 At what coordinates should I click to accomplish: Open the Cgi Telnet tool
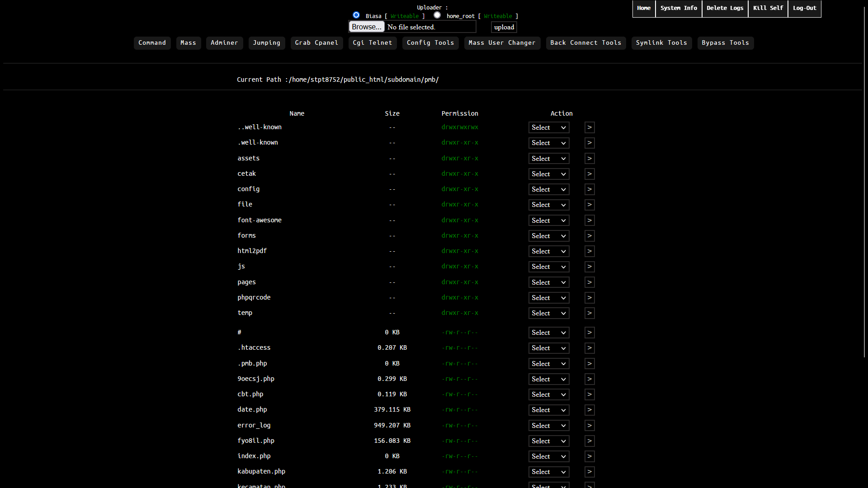pyautogui.click(x=373, y=43)
